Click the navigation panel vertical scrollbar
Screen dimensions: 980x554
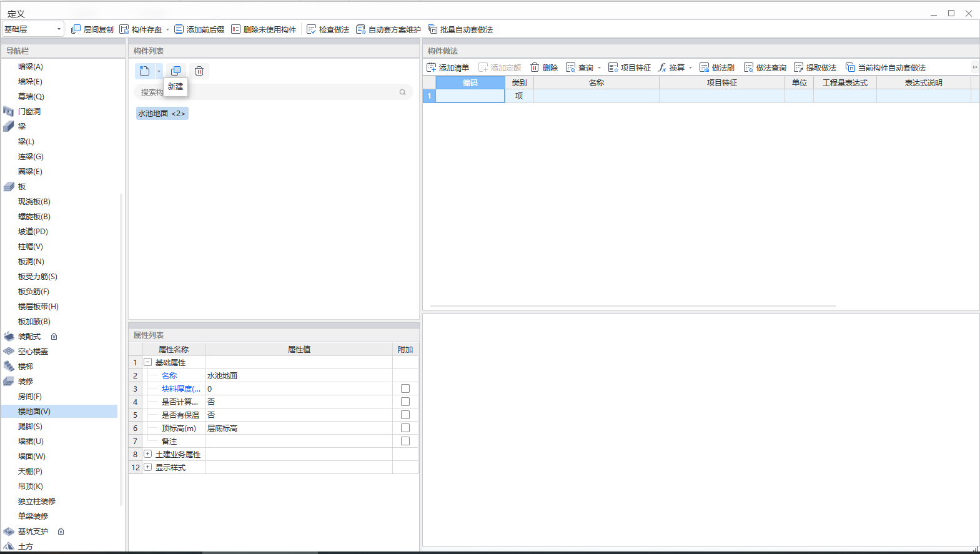click(x=121, y=350)
